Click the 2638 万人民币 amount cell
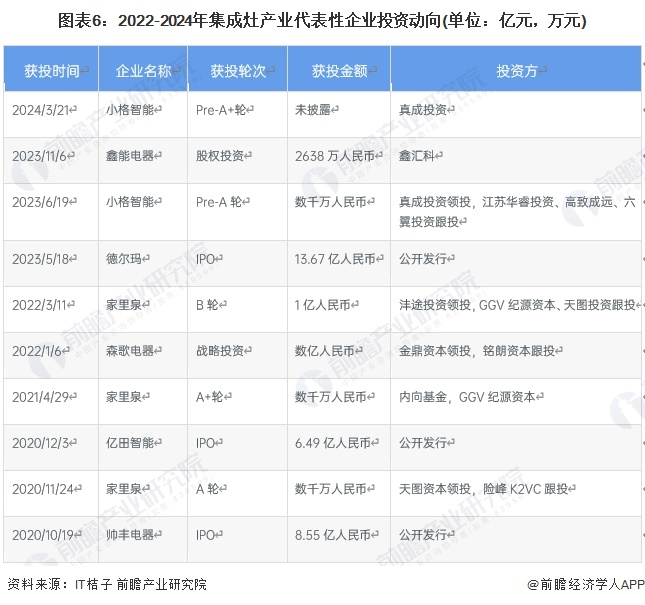645x605 pixels. (x=339, y=160)
